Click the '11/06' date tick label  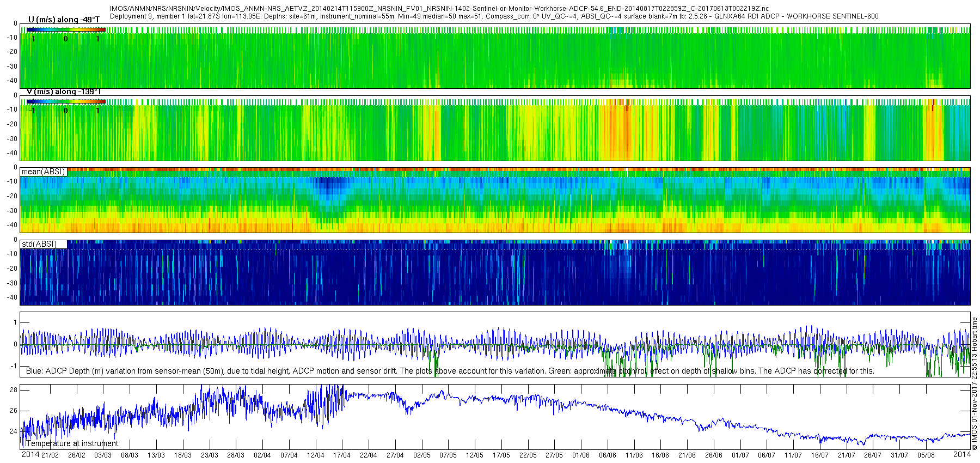(x=634, y=455)
